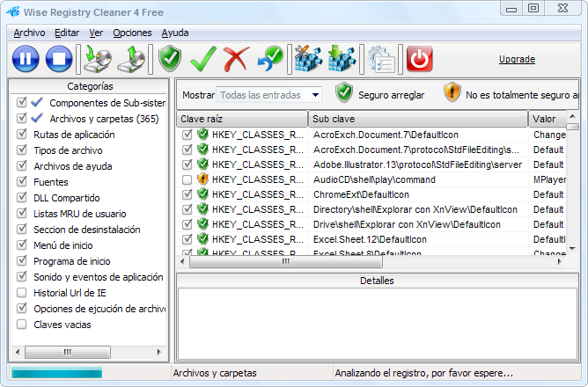588x387 pixels.
Task: Click the red power button icon
Action: tap(420, 59)
